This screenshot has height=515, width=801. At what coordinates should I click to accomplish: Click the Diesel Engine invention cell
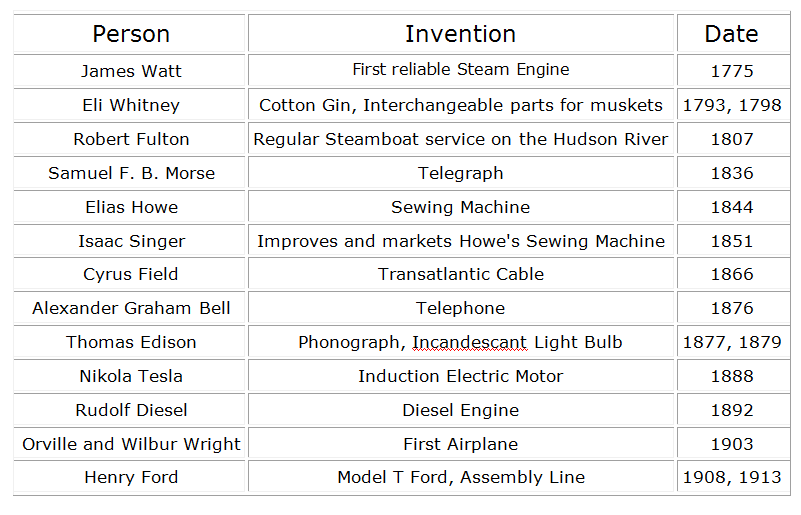(460, 410)
